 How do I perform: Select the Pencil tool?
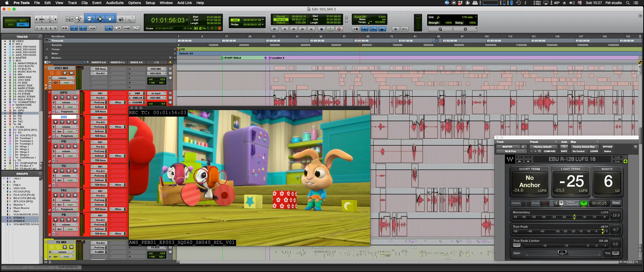click(x=131, y=19)
